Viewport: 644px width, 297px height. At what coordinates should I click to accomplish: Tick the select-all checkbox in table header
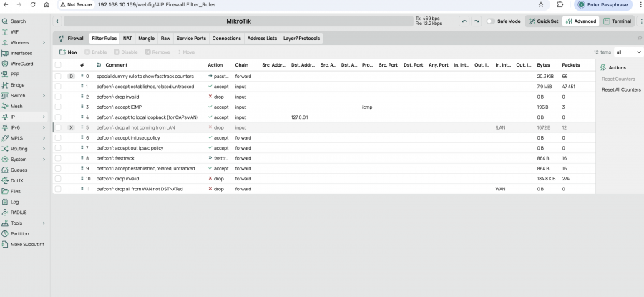(x=58, y=65)
